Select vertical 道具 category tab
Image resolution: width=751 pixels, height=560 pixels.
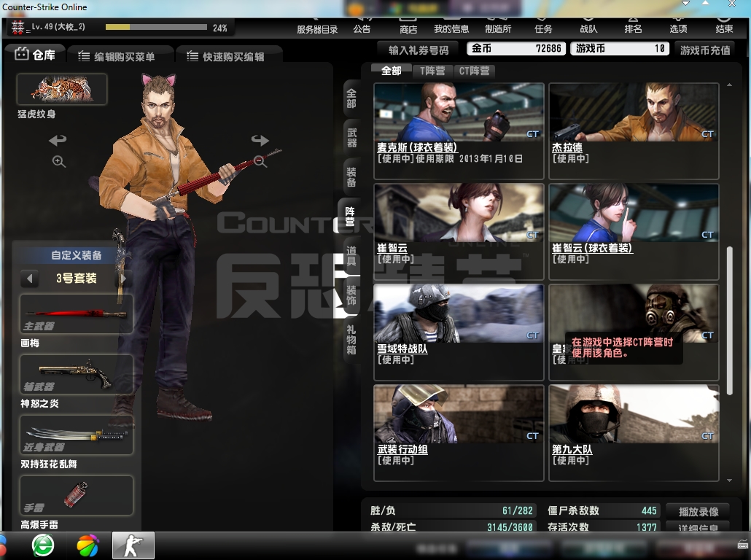click(x=351, y=256)
